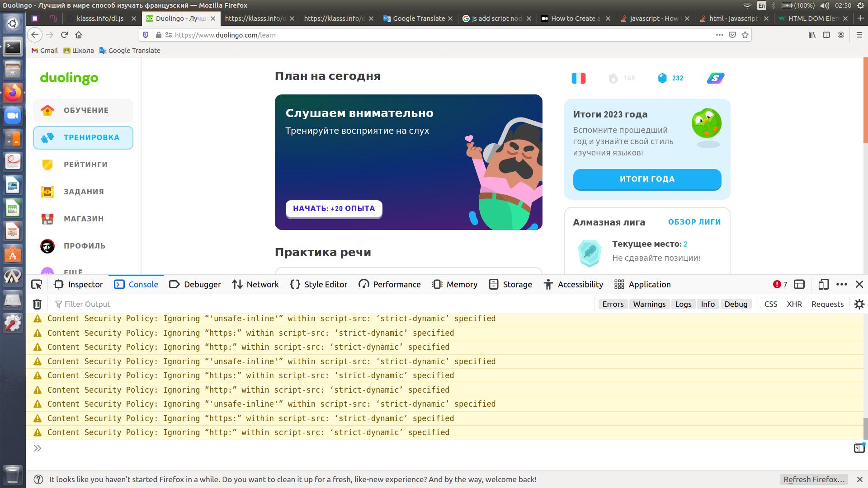Open the ОБЗОР ЛИГИ link
Image resolution: width=868 pixels, height=488 pixels.
click(x=694, y=222)
